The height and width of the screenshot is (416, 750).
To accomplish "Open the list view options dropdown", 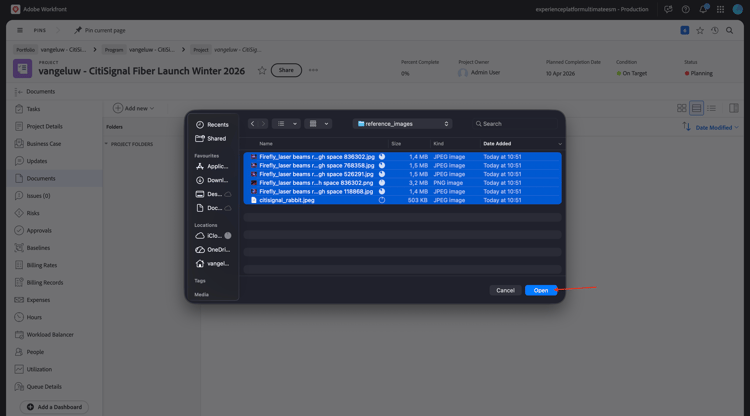I will [295, 123].
